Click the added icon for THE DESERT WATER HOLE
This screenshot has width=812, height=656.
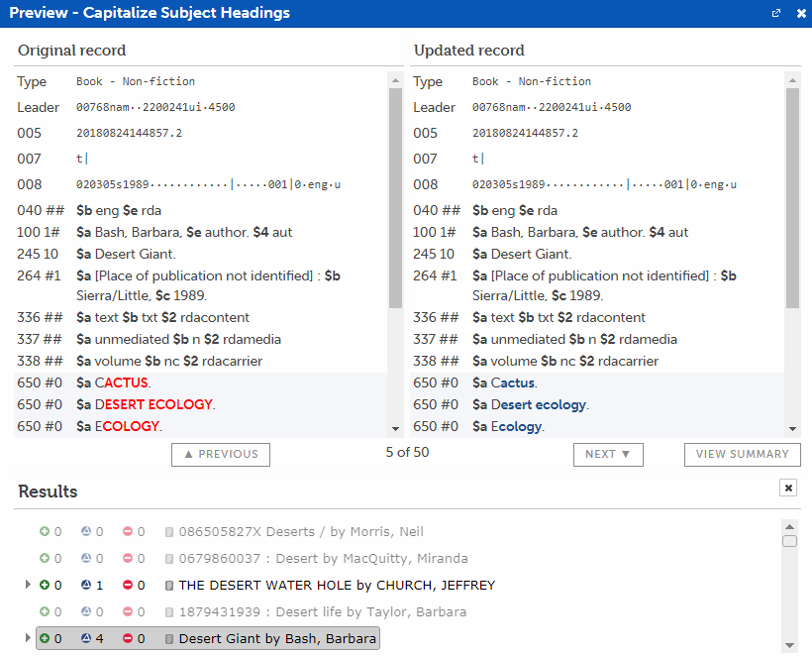coord(45,586)
